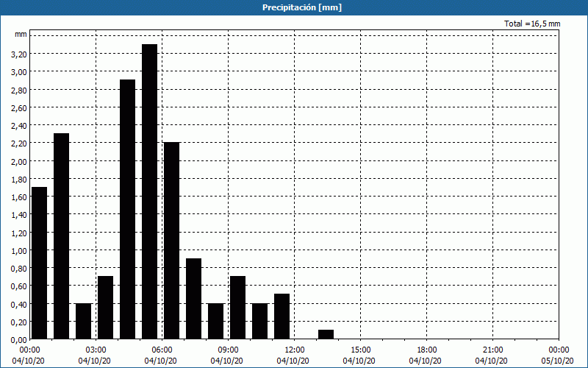This screenshot has width=588, height=368.
Task: Select the 0,70 mm bar right after 09:00
Action: (x=237, y=308)
